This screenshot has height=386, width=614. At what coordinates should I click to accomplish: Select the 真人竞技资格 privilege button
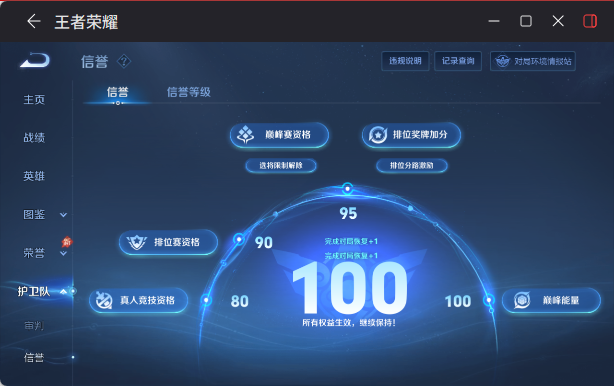coord(139,301)
